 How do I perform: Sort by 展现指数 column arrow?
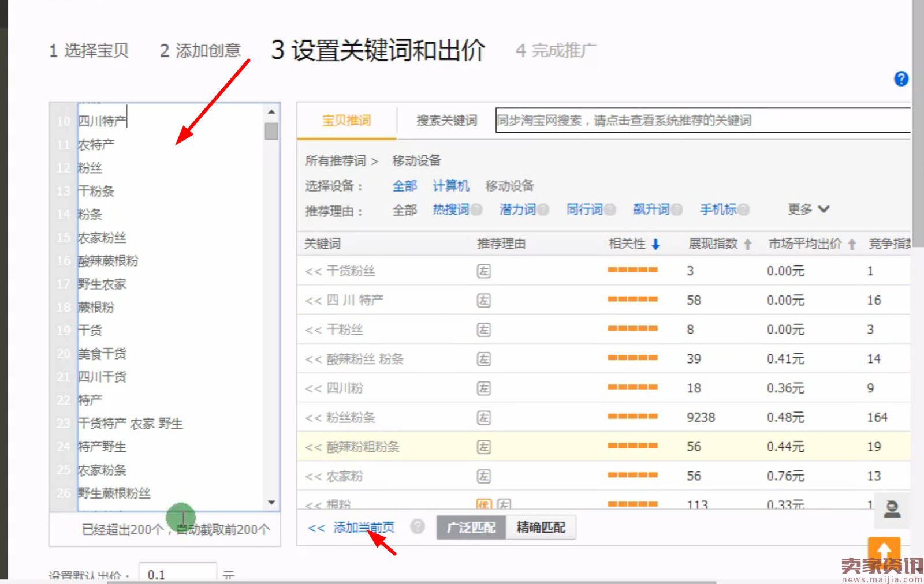[x=748, y=245]
